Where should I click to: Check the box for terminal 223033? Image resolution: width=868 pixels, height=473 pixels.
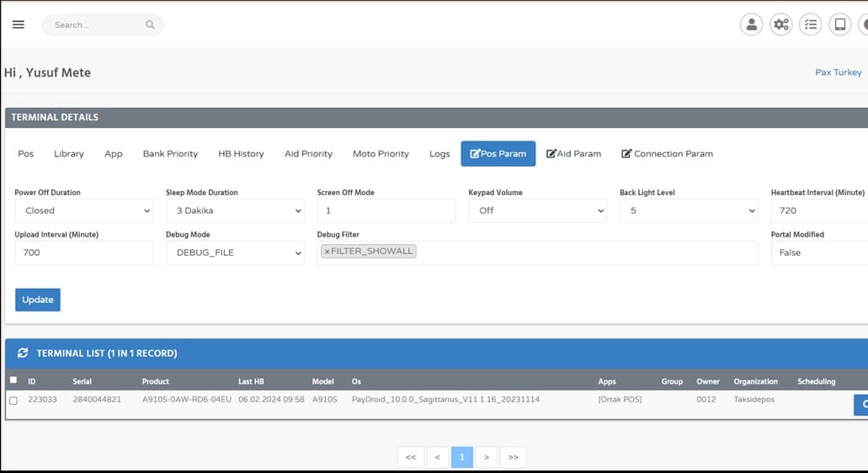tap(13, 400)
